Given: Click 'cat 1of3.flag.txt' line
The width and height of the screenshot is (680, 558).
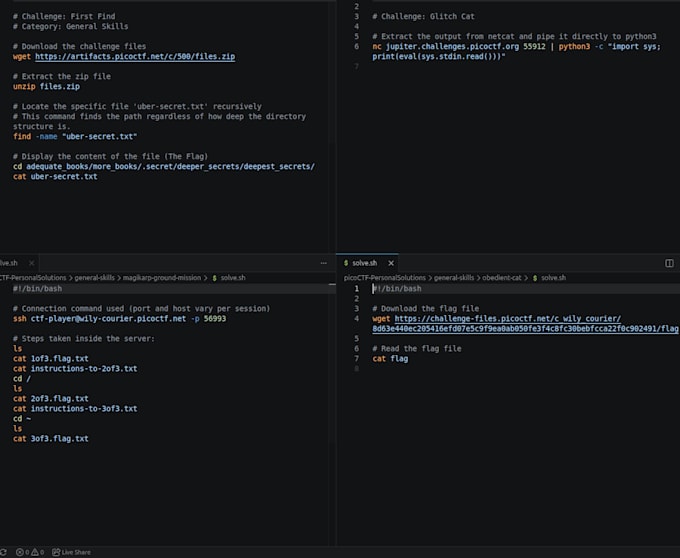Looking at the screenshot, I should (51, 359).
